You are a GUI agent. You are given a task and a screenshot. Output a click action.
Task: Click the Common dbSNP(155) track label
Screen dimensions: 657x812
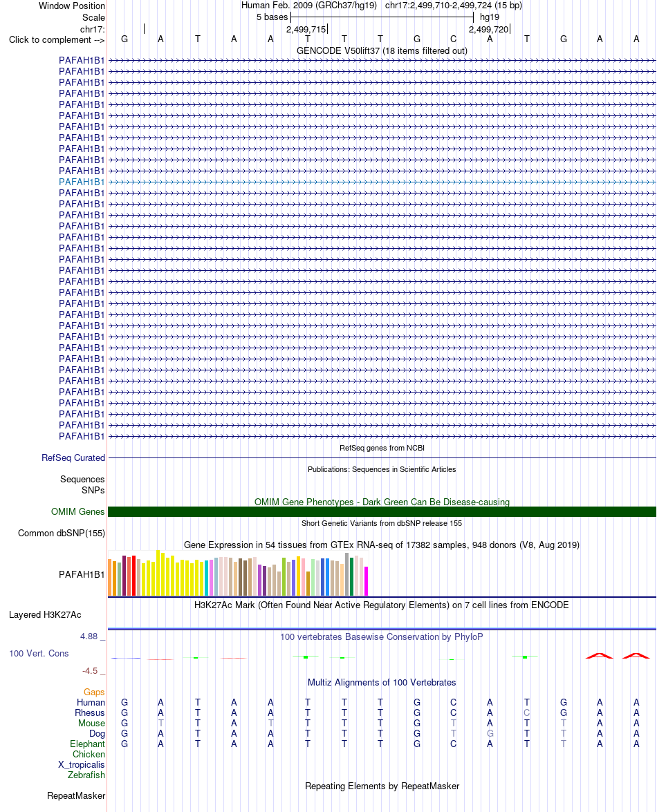(x=61, y=534)
